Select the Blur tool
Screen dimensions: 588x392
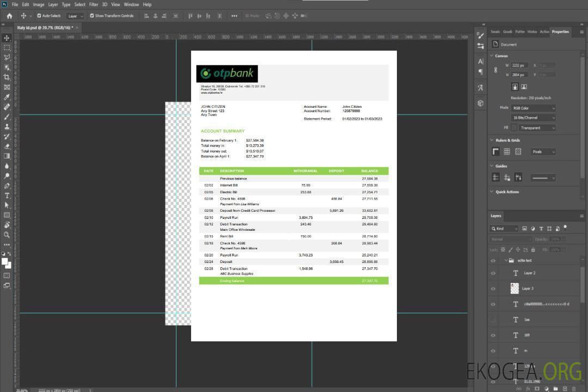(7, 166)
